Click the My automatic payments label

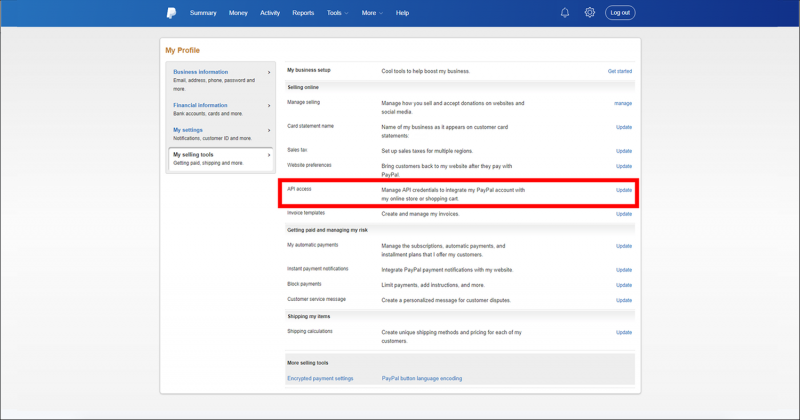(312, 245)
